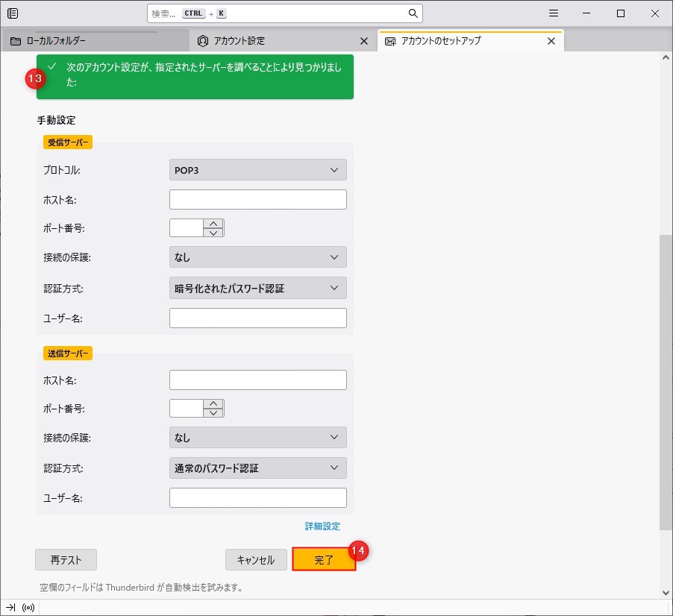Click the account setup envelope icon

coord(390,42)
